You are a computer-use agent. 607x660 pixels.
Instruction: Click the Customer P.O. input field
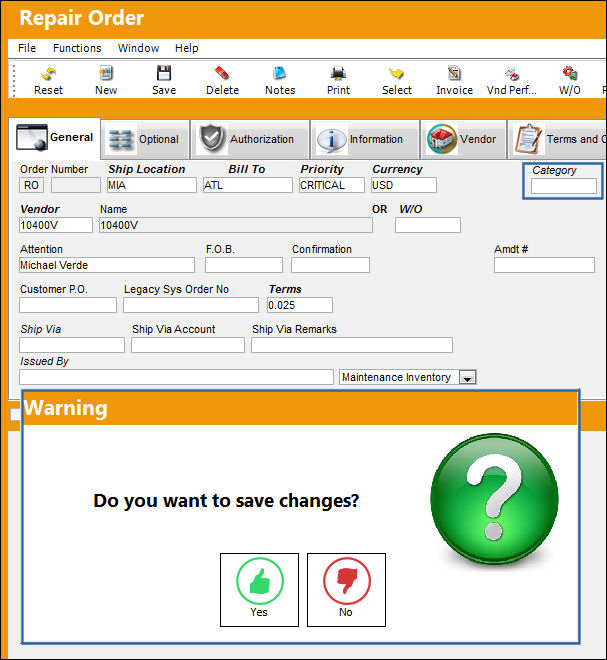pyautogui.click(x=68, y=305)
